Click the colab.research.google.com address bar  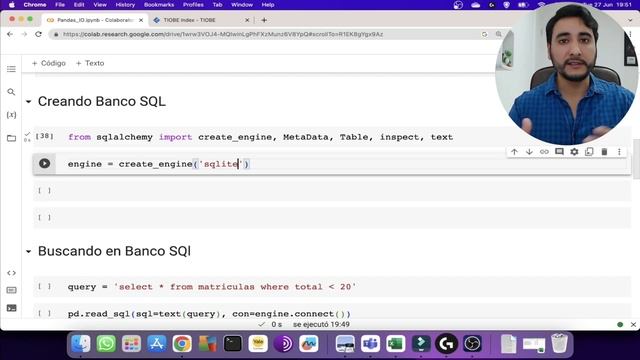(x=223, y=34)
